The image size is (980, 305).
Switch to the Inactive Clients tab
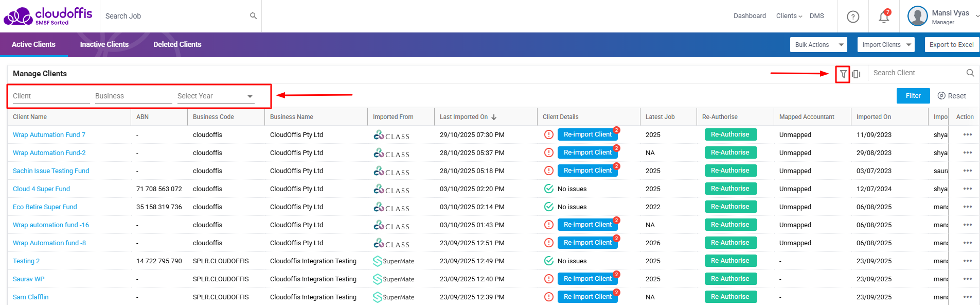104,45
